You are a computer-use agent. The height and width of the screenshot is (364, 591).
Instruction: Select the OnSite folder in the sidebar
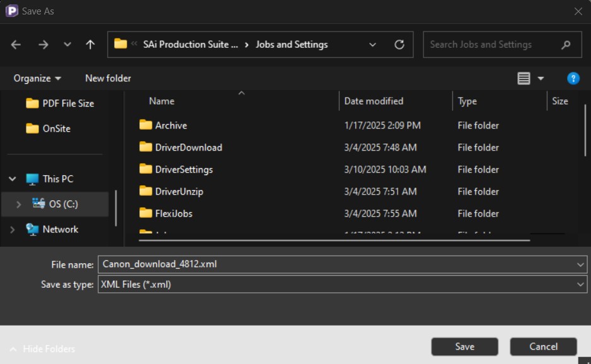(49, 128)
